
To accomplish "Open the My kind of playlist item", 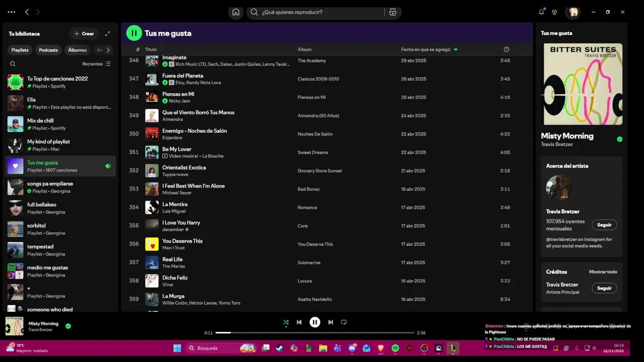I will [60, 145].
